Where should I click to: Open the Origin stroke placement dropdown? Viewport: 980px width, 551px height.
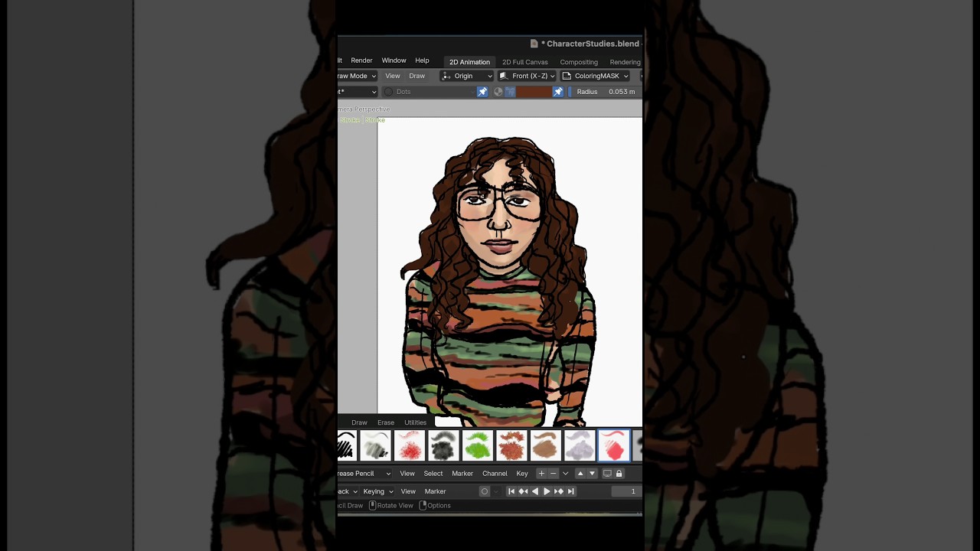point(467,76)
